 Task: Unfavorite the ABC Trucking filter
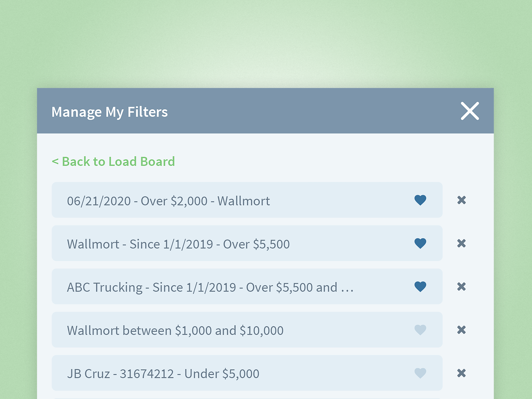(420, 287)
